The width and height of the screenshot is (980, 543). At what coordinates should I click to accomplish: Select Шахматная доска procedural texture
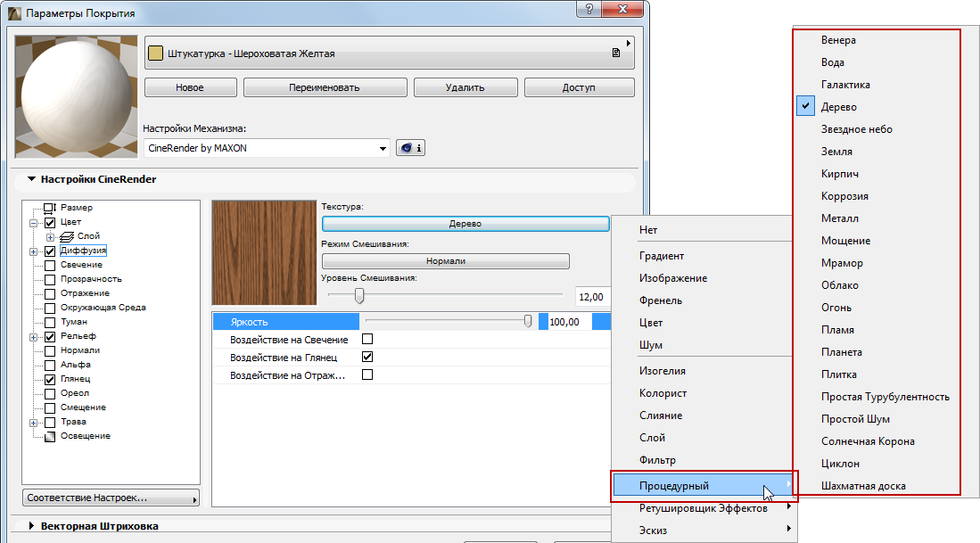(x=863, y=486)
